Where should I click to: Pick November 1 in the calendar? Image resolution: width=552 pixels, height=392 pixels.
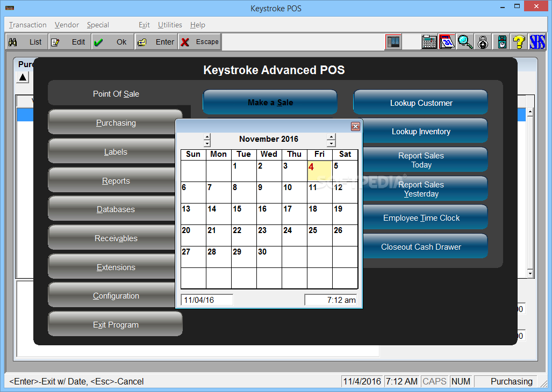coord(243,171)
